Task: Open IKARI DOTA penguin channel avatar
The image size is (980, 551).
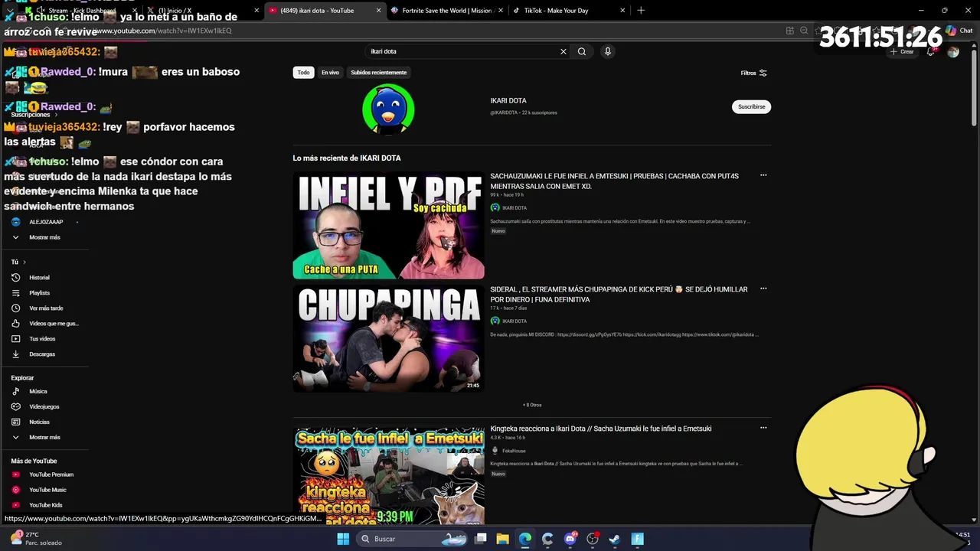Action: point(388,109)
